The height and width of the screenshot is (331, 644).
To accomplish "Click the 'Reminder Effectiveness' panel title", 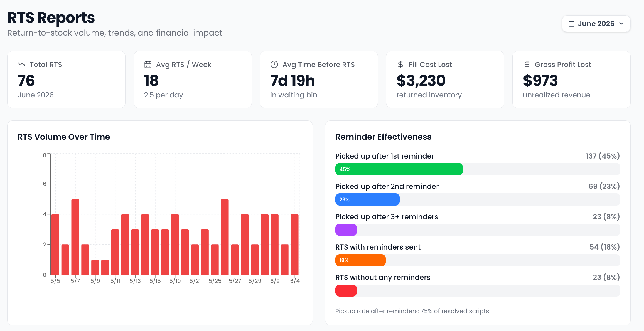I will click(383, 137).
